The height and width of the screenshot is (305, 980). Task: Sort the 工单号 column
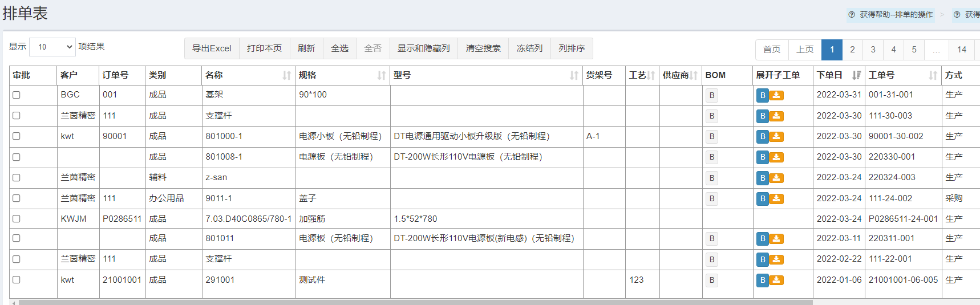coord(933,75)
